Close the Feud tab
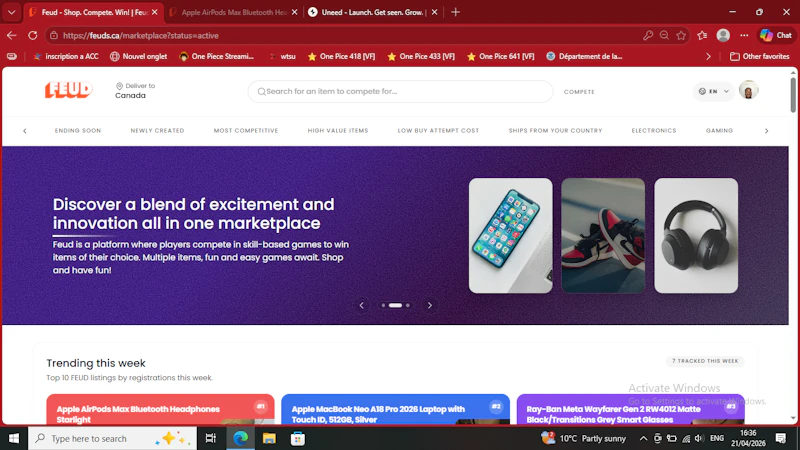800x450 pixels. 155,12
